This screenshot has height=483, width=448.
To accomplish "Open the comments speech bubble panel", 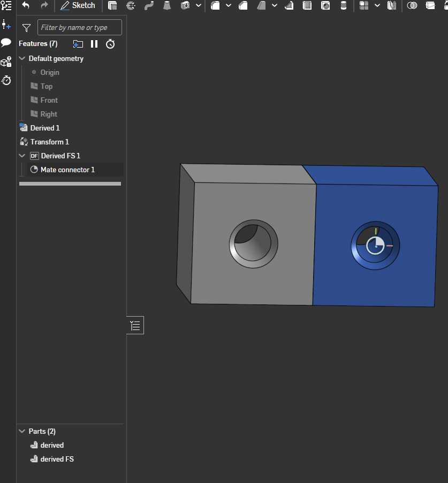I will (6, 43).
